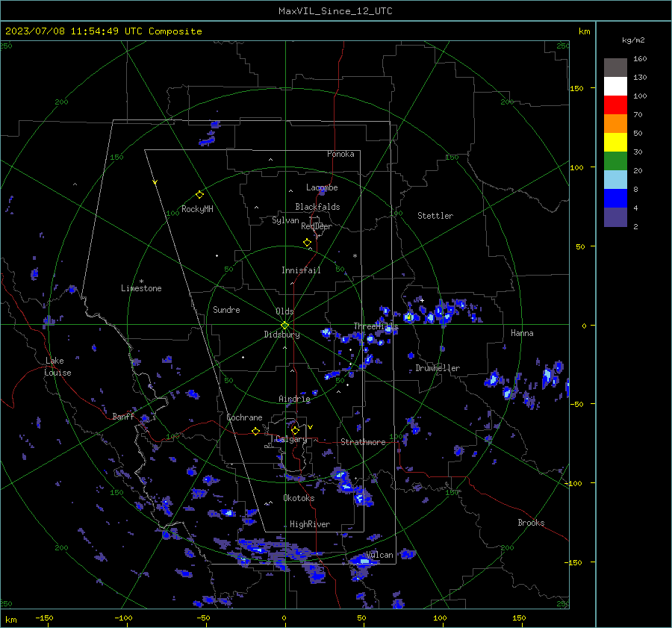Click the yellow V marker right of Calgary
The height and width of the screenshot is (628, 672).
tap(311, 427)
